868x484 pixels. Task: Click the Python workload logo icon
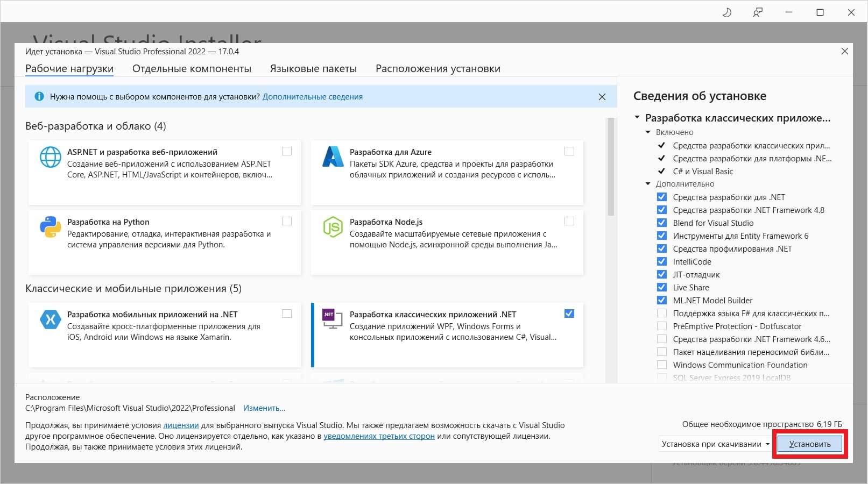[x=51, y=227]
